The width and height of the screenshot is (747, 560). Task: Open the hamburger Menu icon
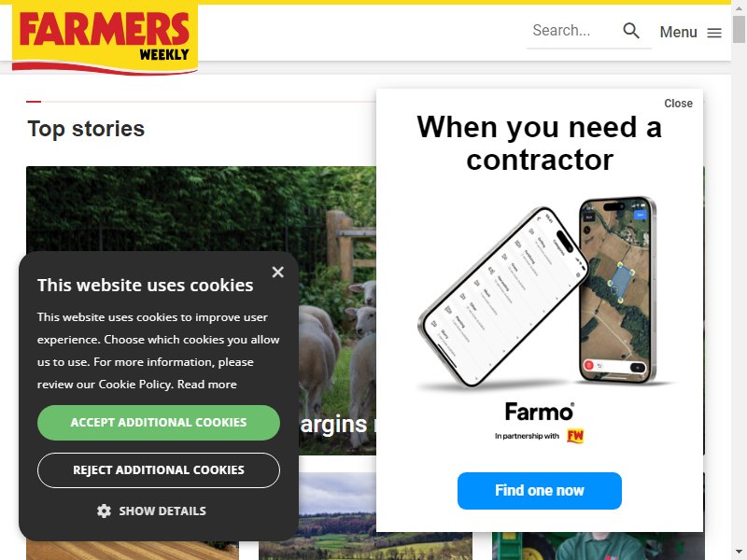(714, 33)
